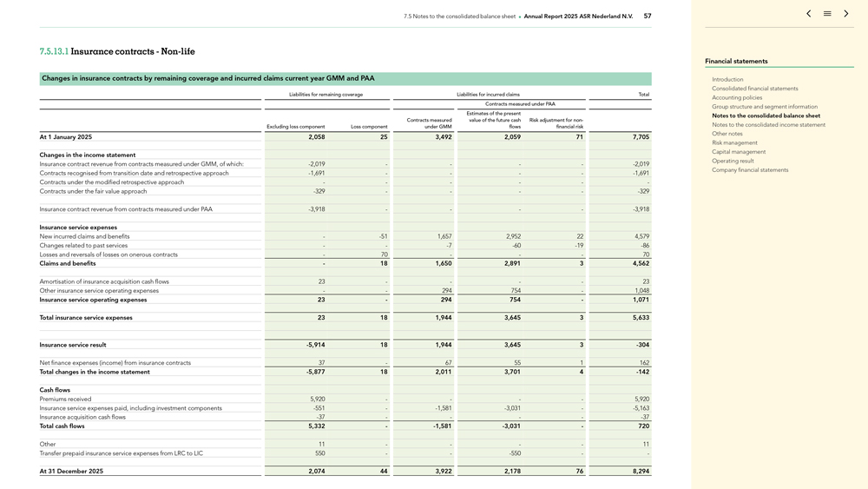Go to Capital management section
Image resolution: width=868 pixels, height=489 pixels.
coord(738,152)
